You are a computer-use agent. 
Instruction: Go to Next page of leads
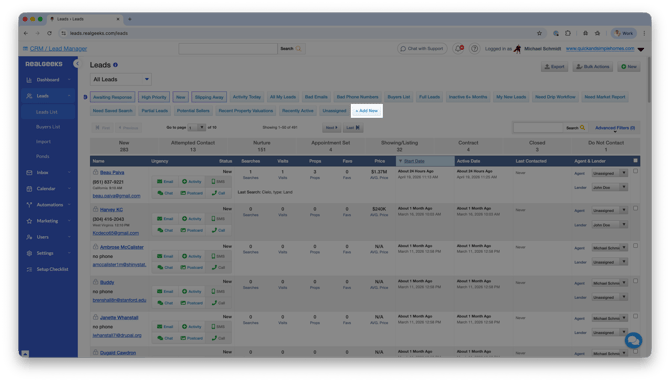pyautogui.click(x=331, y=128)
